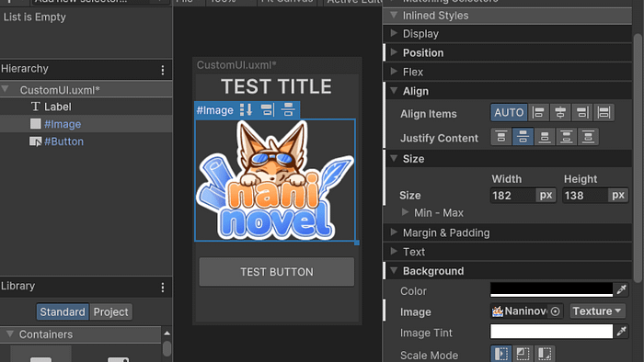Collapse the Size section
The width and height of the screenshot is (644, 362).
point(394,158)
